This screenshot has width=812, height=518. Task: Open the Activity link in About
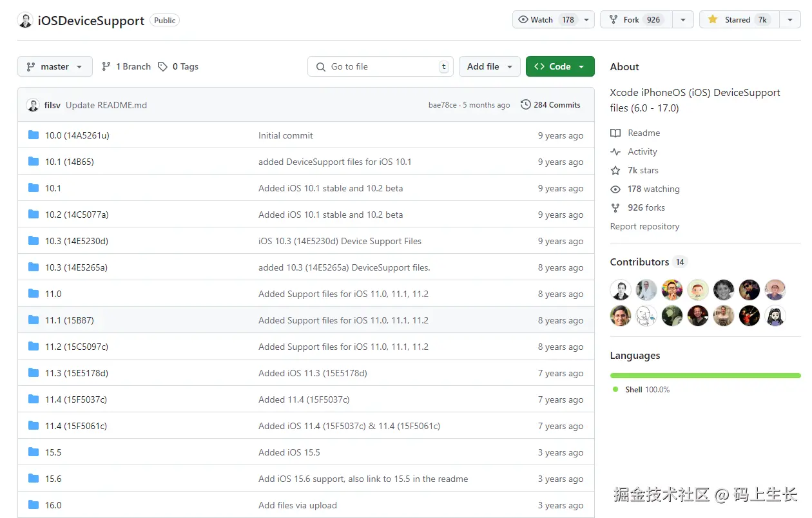tap(634, 151)
